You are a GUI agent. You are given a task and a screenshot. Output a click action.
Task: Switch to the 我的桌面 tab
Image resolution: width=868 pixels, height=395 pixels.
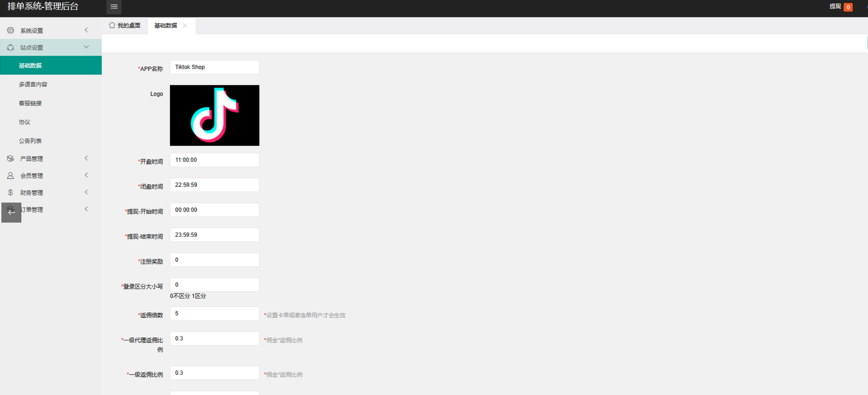click(128, 26)
